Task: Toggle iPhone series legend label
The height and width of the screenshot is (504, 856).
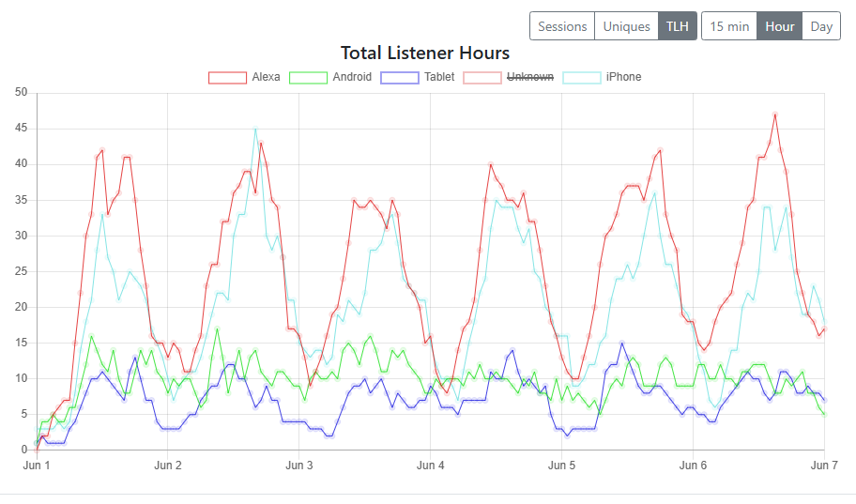Action: [x=623, y=77]
